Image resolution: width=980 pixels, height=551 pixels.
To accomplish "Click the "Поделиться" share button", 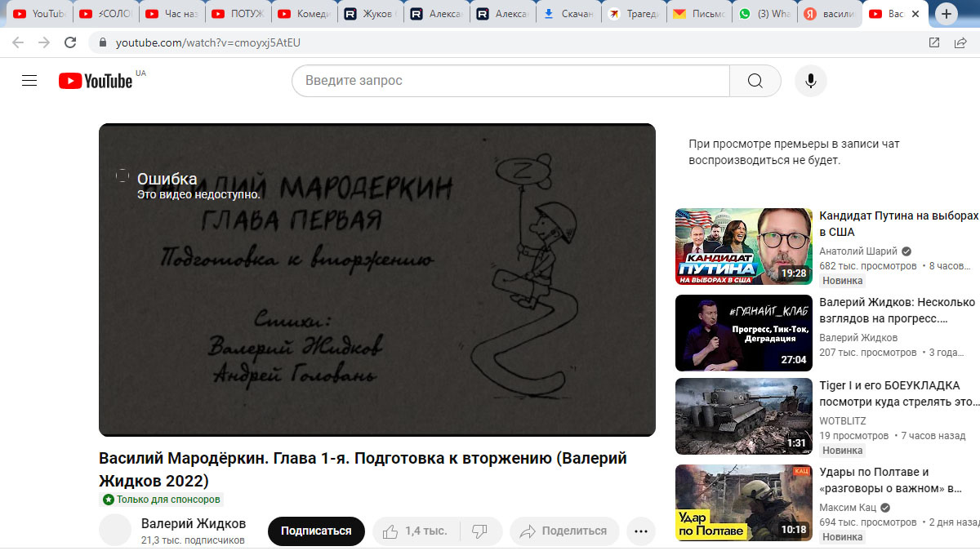I will pyautogui.click(x=565, y=531).
